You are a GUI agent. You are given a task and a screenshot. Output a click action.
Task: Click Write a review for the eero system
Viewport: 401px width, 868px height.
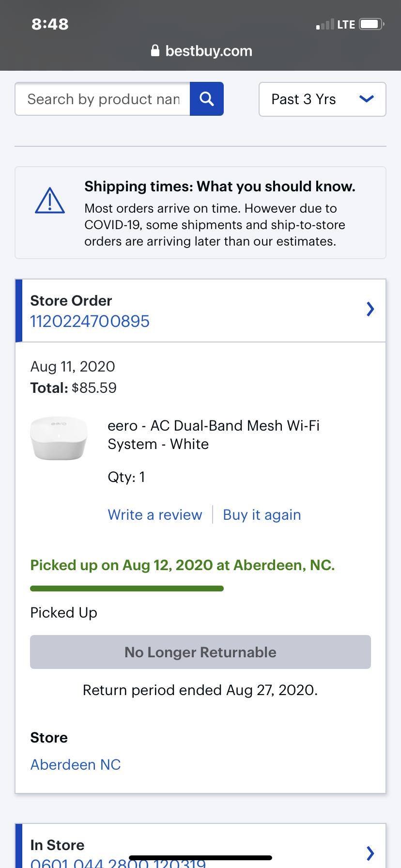(155, 514)
